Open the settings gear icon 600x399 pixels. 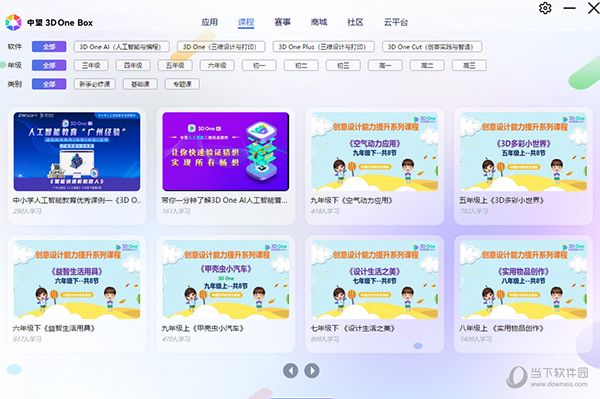coord(545,8)
